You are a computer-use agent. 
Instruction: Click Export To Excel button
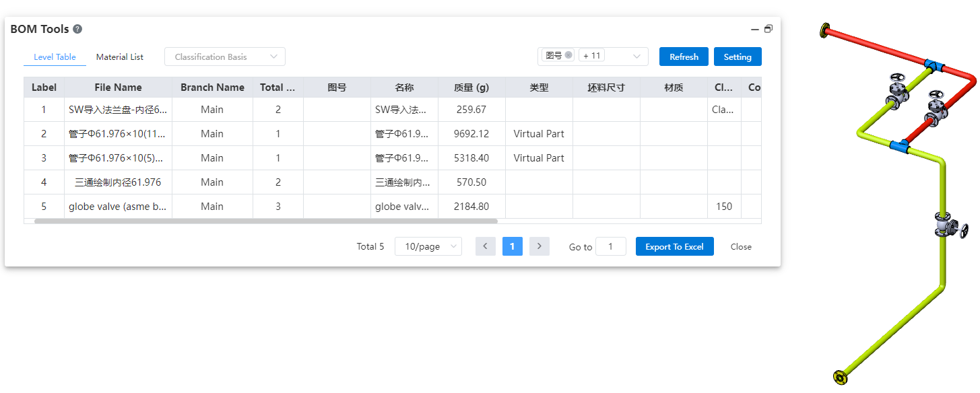[674, 247]
